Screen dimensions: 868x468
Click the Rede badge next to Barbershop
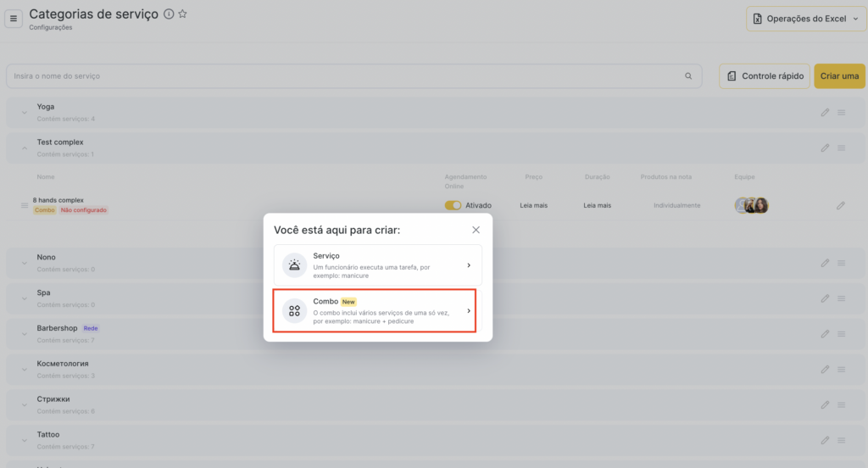[91, 328]
